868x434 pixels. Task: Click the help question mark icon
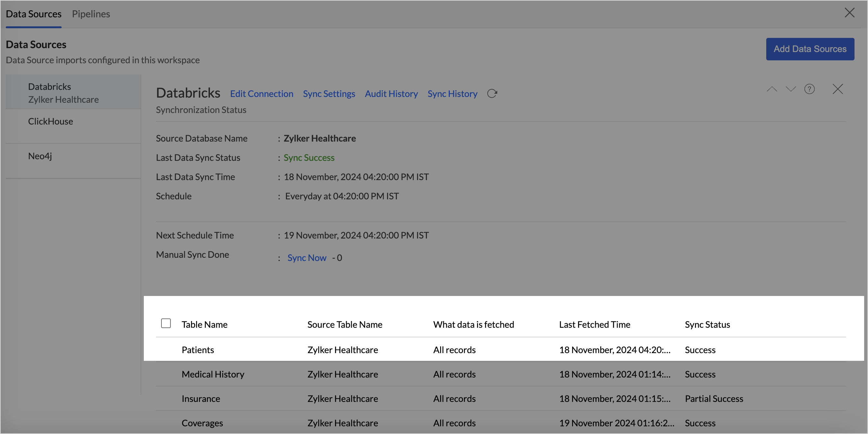tap(809, 89)
